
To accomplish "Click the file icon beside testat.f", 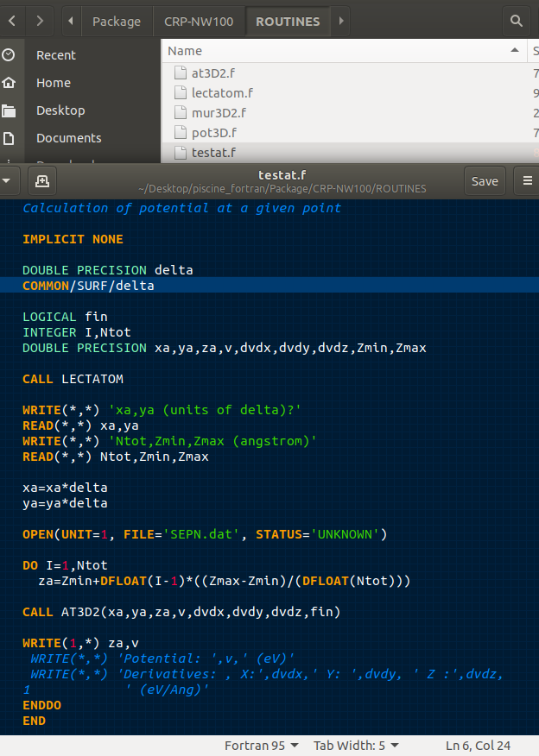I will (x=180, y=153).
